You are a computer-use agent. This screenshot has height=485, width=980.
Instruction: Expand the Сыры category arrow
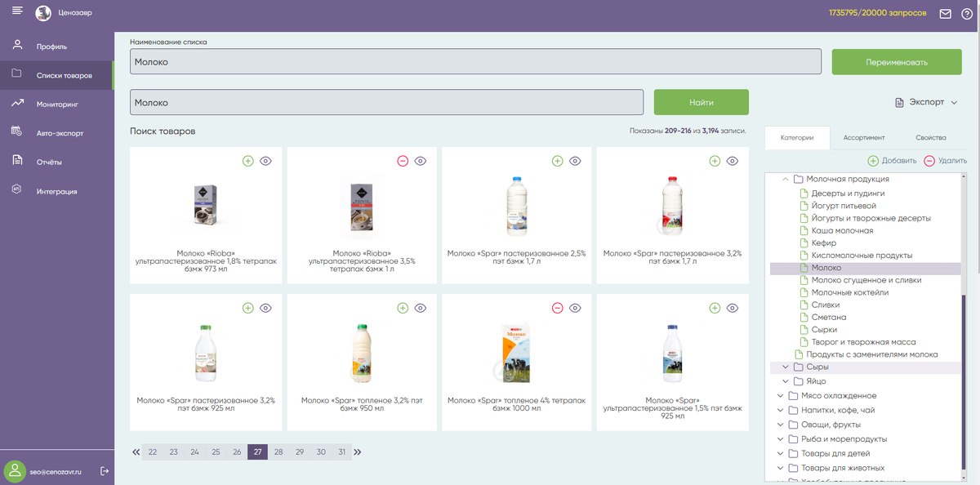(786, 367)
